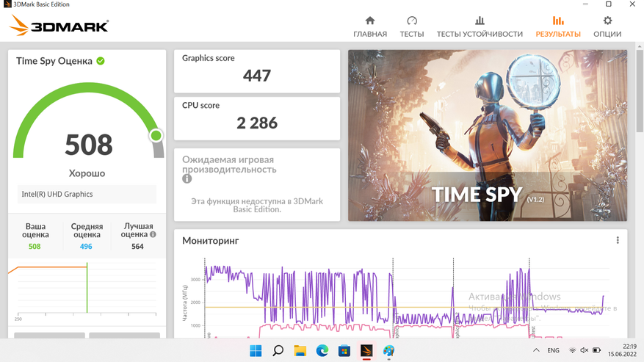Click the 3DMark taskbar icon
644x362 pixels.
(366, 350)
